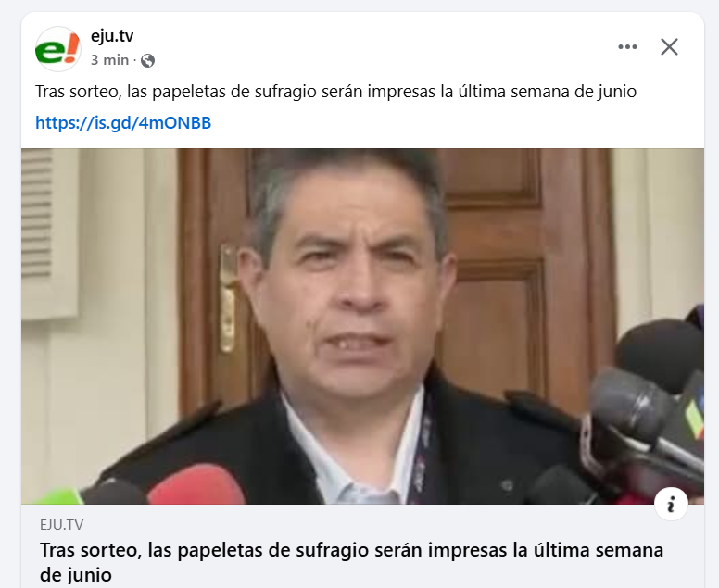Click the man's face in the preview image

pos(353,275)
